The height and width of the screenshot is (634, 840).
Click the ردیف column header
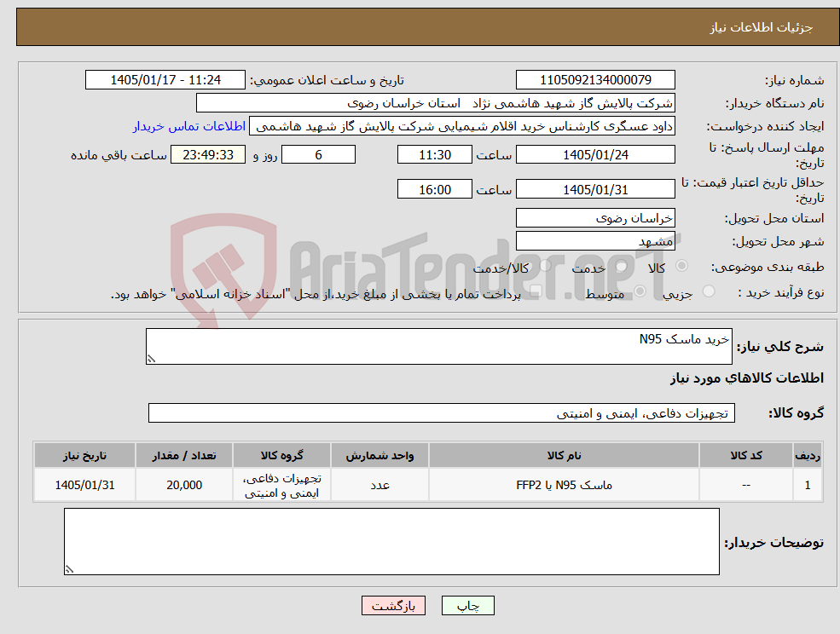[x=808, y=455]
